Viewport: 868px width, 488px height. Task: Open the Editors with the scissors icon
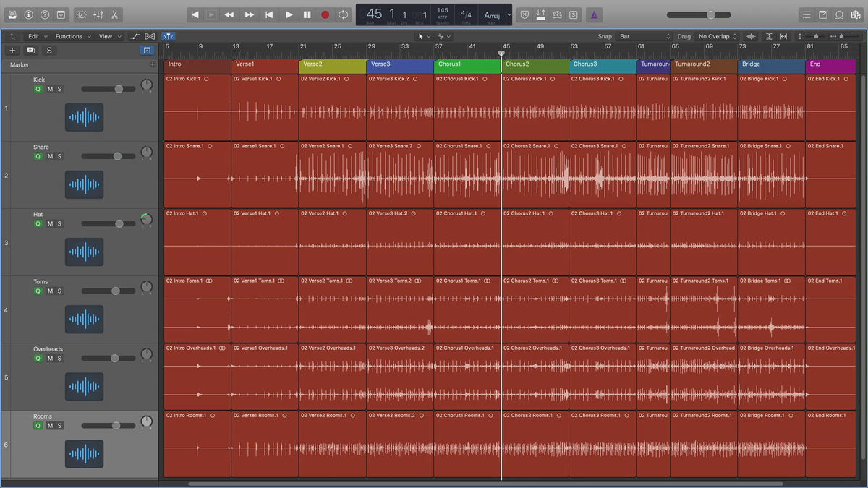[x=115, y=14]
